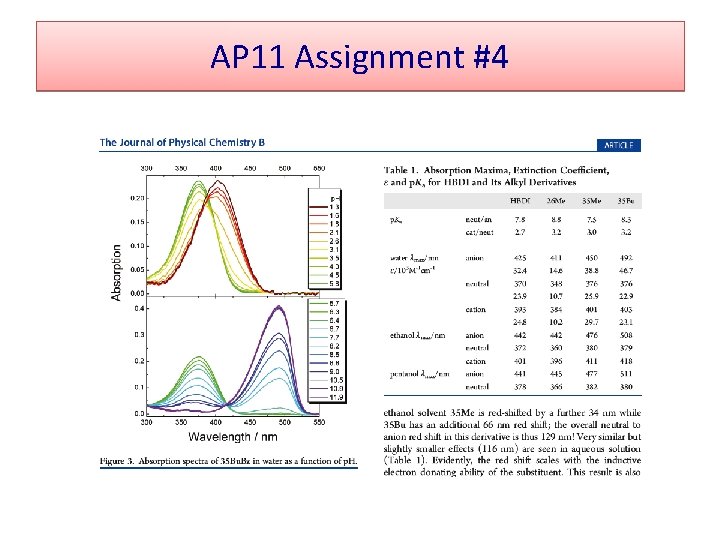Click the 11.9 entry in lower legend
The image size is (720, 540).
(326, 398)
